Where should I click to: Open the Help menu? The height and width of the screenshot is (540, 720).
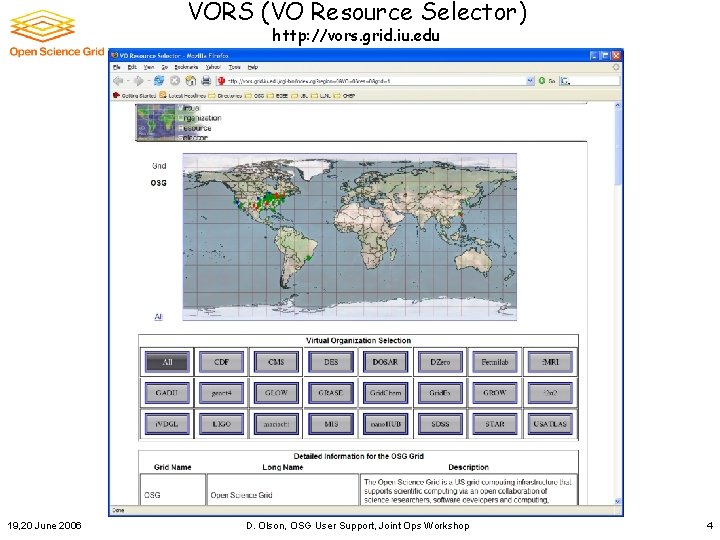pos(253,67)
